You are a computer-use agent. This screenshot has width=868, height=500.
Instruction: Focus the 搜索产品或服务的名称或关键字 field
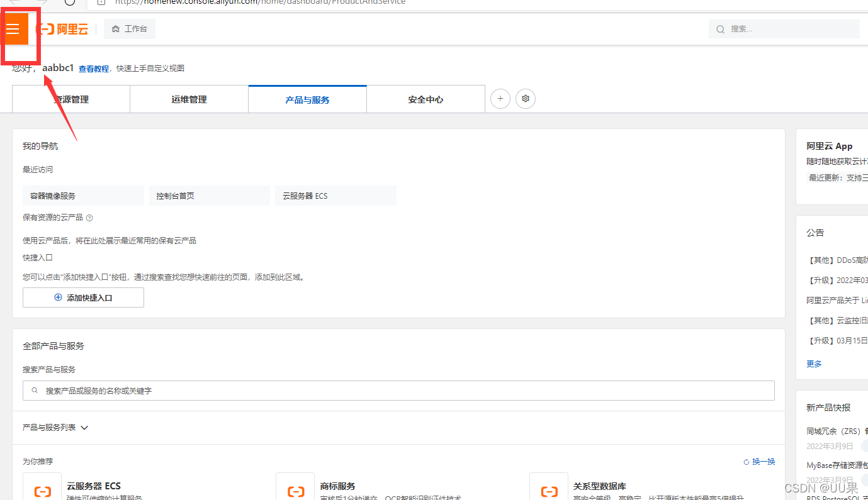[398, 391]
